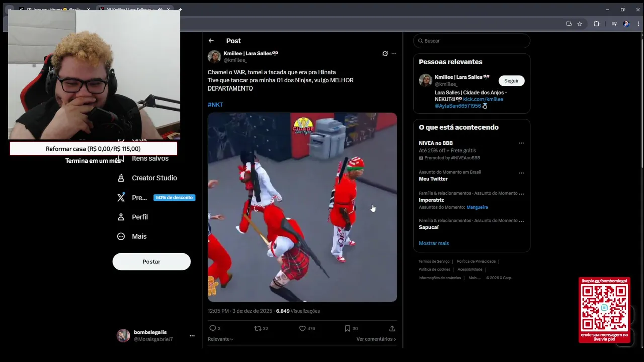Screen dimensions: 644x362
Task: Bookmark page with Chrome star icon
Action: tap(580, 24)
